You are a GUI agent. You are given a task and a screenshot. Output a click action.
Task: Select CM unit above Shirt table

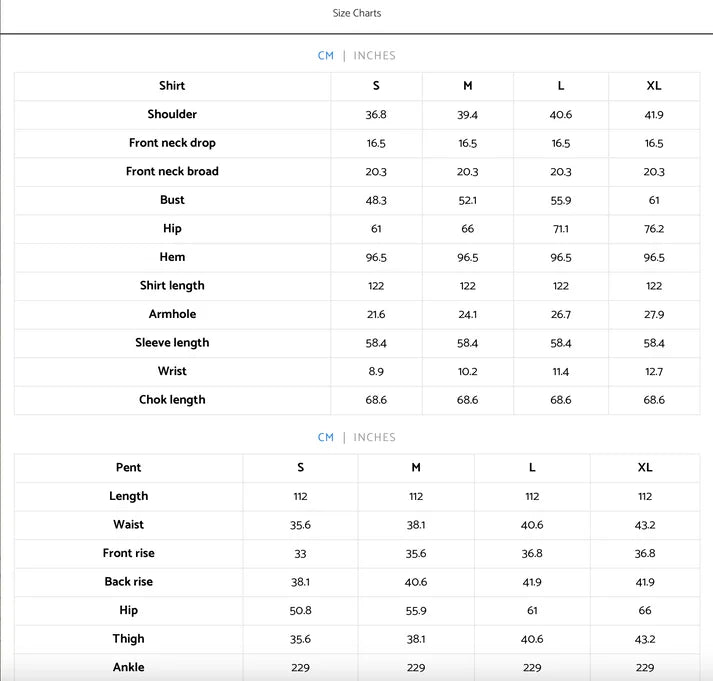pos(326,55)
